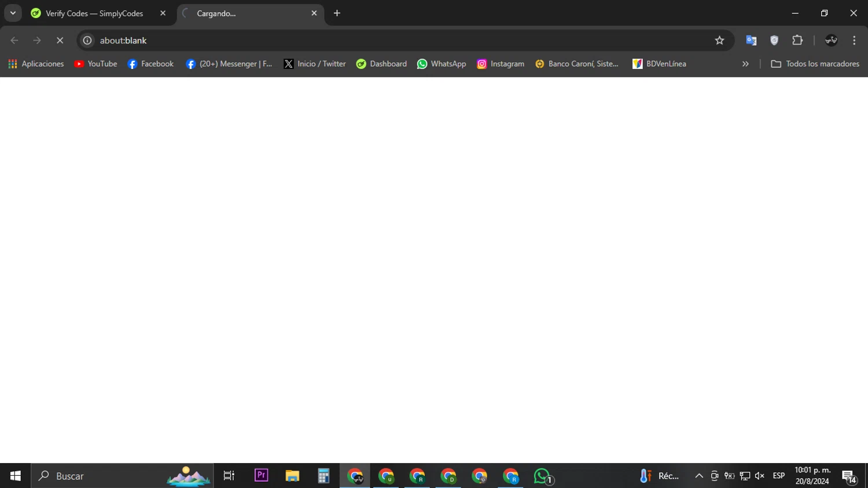Expand the hidden bookmarks overflow chevron

click(745, 64)
